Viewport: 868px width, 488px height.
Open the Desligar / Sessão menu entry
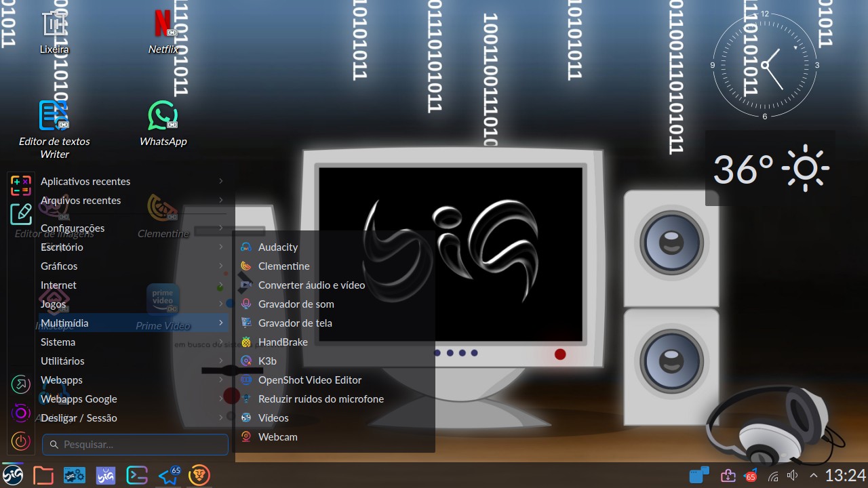coord(133,418)
